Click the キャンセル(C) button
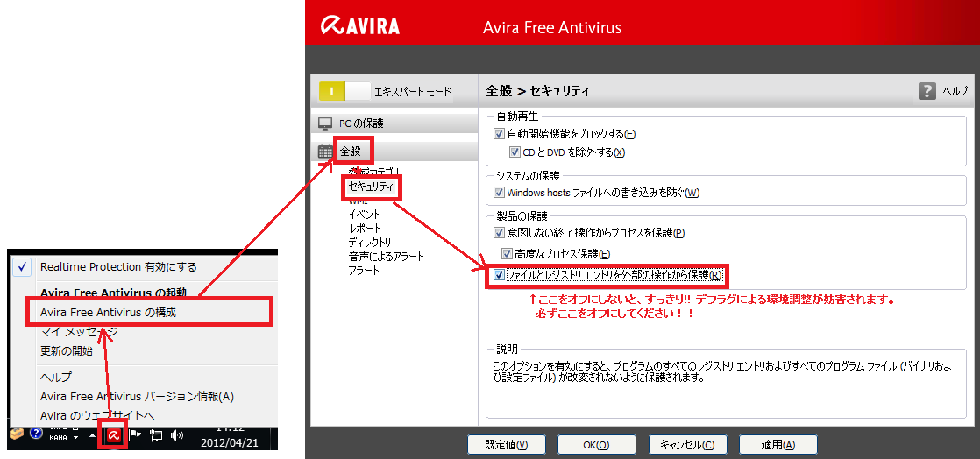Viewport: 980px width, 459px height. click(x=687, y=445)
